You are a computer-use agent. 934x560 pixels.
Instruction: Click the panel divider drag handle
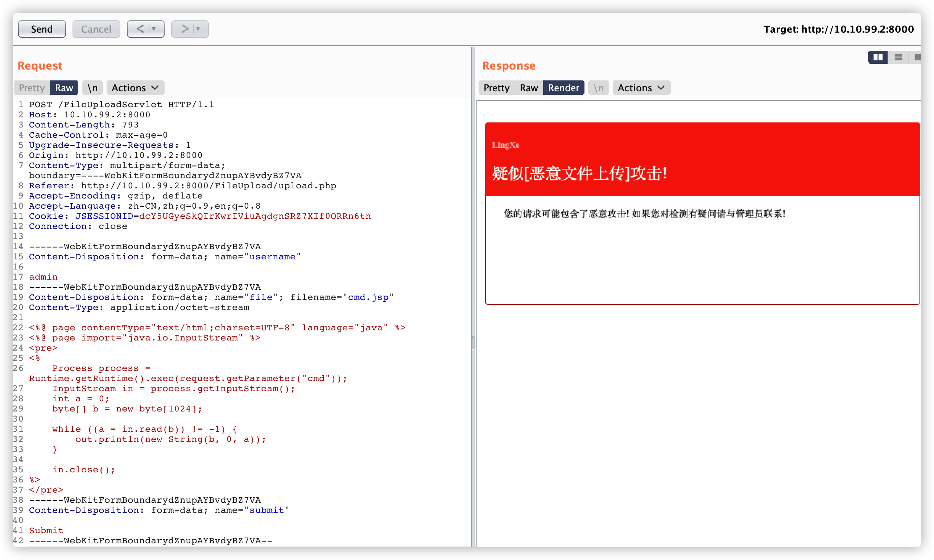click(x=473, y=343)
